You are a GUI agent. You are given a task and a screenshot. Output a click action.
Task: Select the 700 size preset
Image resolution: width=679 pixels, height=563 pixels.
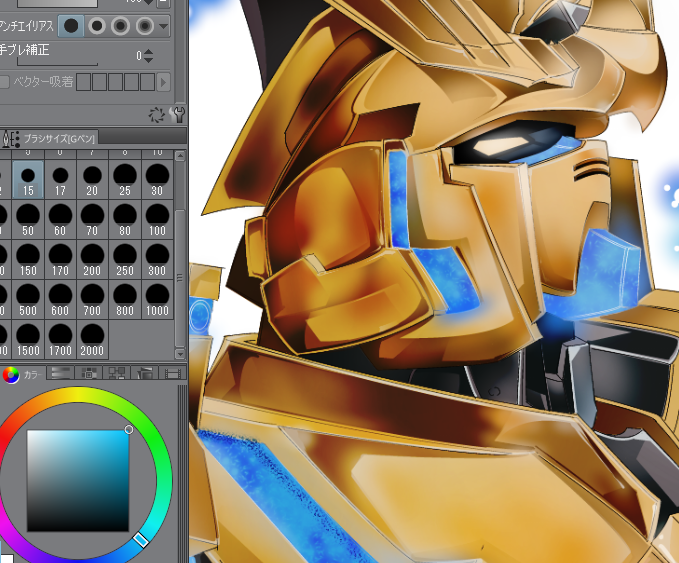(x=92, y=299)
